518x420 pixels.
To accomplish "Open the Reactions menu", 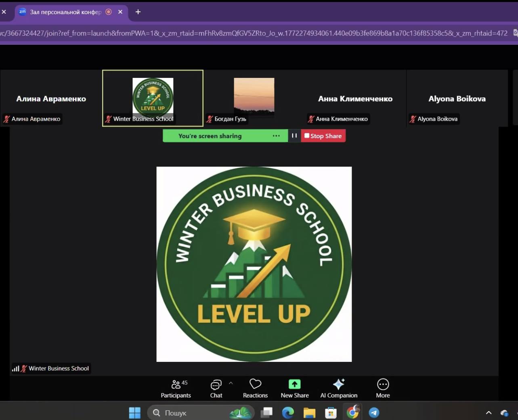I will pyautogui.click(x=255, y=389).
